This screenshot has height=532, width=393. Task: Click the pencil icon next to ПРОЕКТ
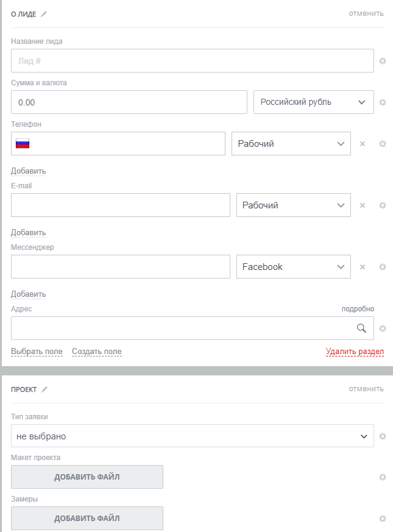tap(44, 389)
